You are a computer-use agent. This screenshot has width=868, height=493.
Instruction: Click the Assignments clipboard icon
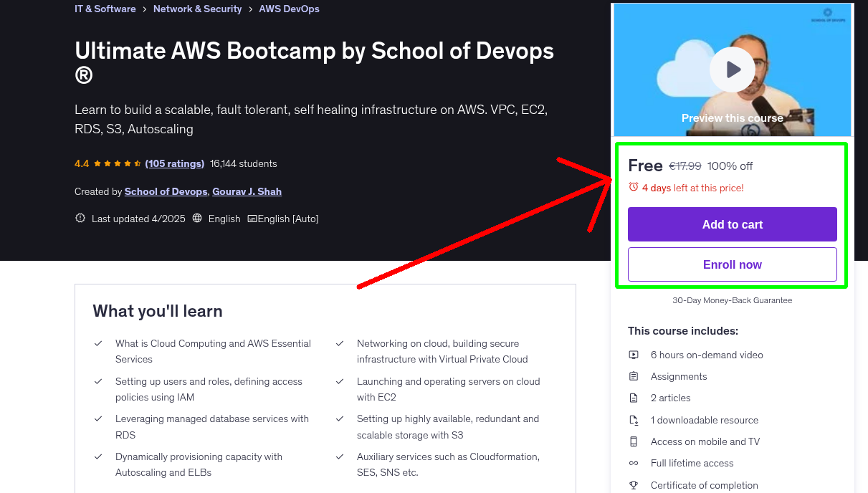(x=634, y=375)
